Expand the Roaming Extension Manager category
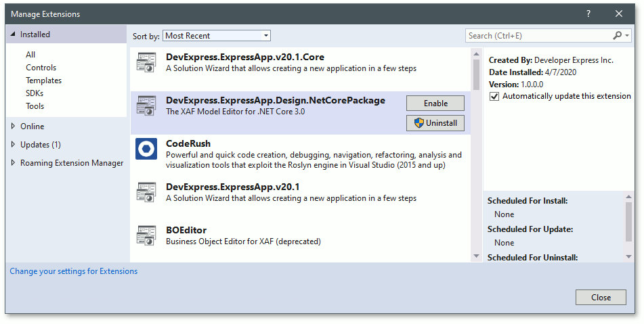 pyautogui.click(x=13, y=163)
